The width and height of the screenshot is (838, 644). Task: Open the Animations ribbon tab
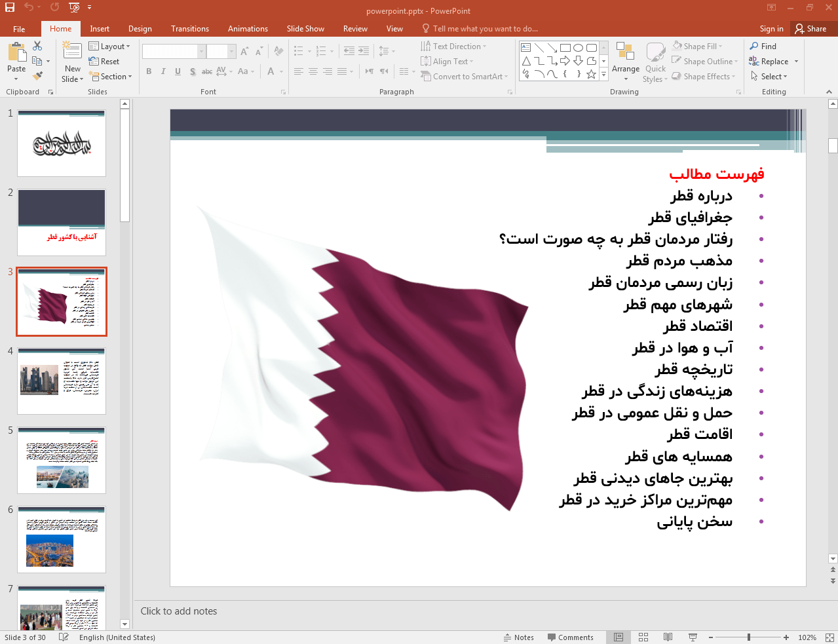pyautogui.click(x=248, y=28)
